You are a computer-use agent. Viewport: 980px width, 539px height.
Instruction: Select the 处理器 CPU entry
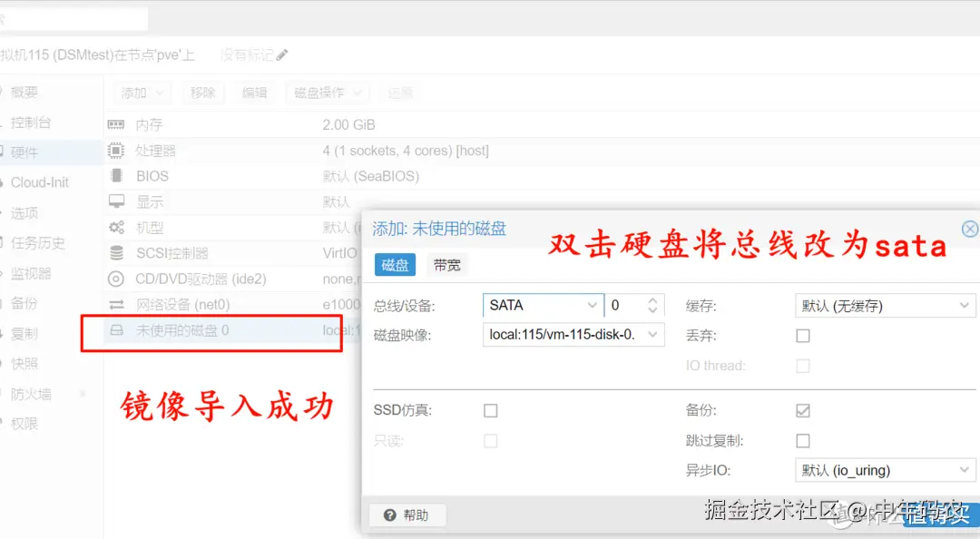[152, 150]
